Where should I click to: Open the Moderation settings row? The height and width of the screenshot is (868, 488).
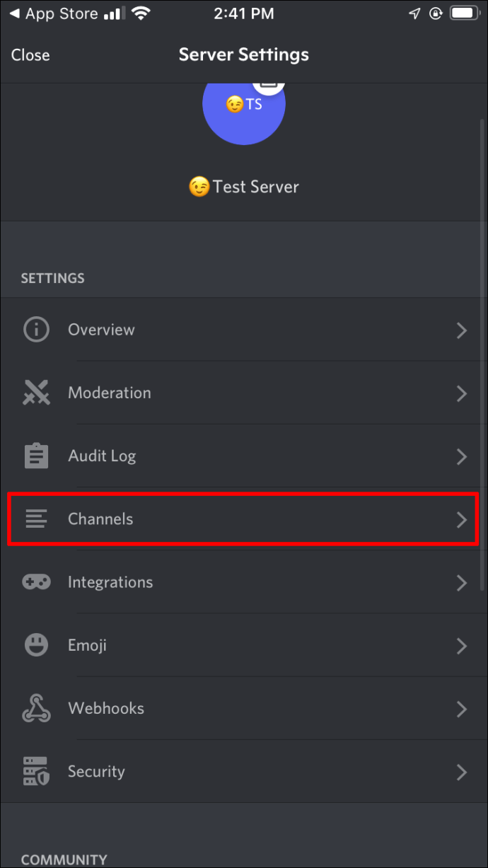[110, 393]
